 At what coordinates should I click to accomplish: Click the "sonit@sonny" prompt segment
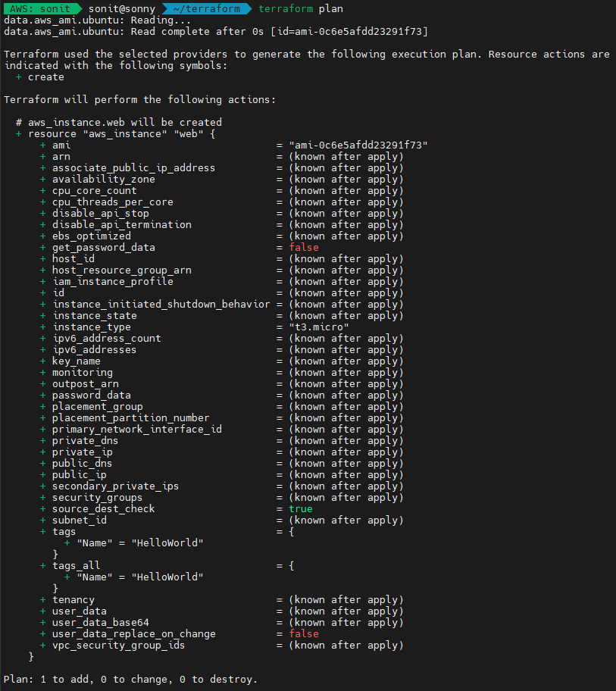tap(122, 9)
